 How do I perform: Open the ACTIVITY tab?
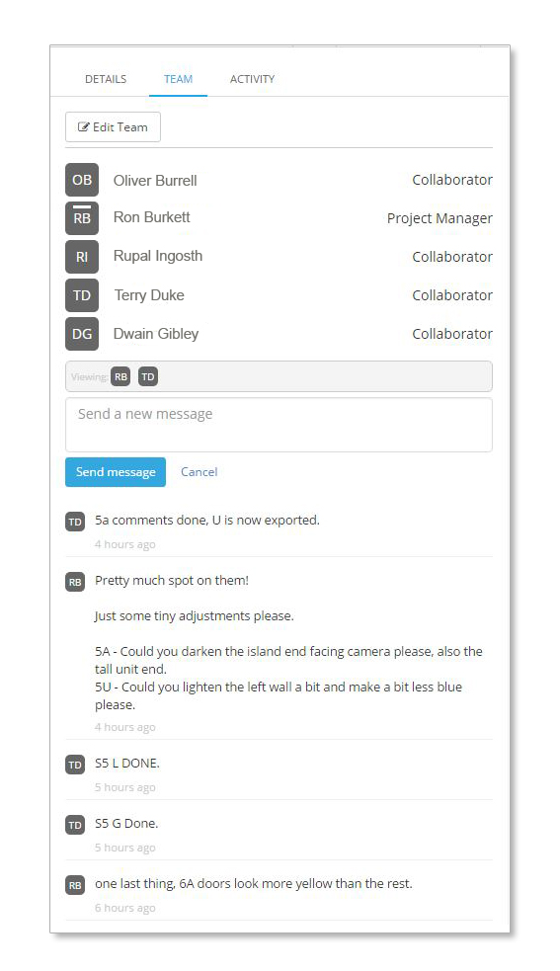click(x=252, y=79)
